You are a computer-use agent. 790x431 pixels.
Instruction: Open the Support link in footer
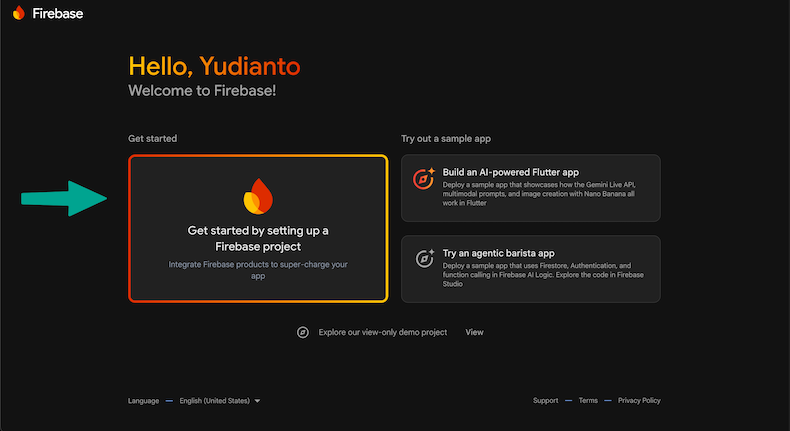[545, 401]
